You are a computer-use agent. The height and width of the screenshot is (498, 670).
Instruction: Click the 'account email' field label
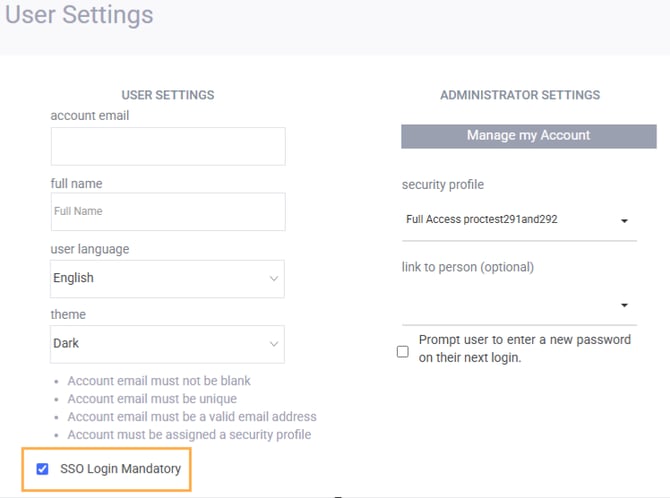90,116
